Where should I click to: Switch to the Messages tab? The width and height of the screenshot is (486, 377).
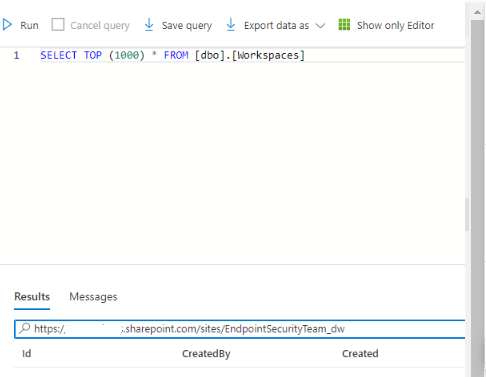(x=93, y=297)
